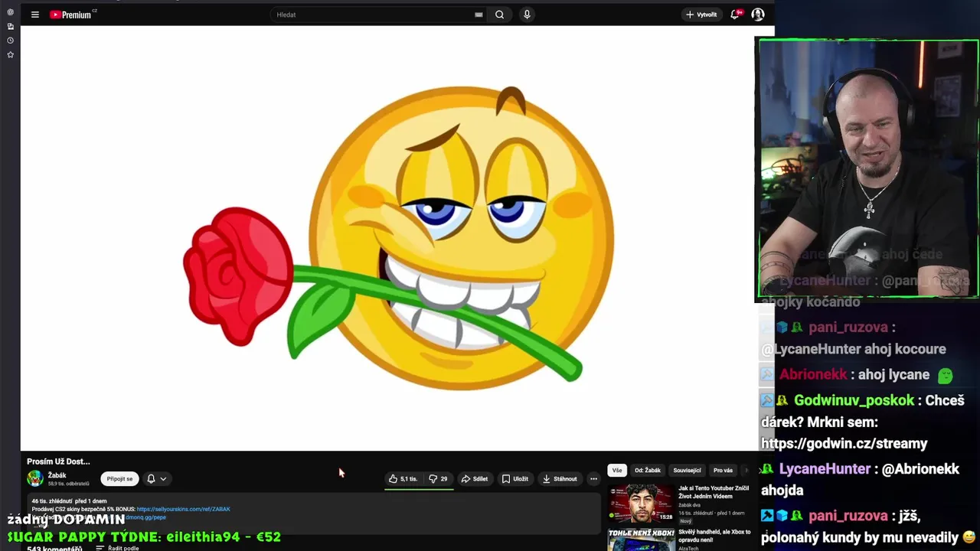
Task: Like the video with 5,1 tis. thumbs-up
Action: click(403, 479)
